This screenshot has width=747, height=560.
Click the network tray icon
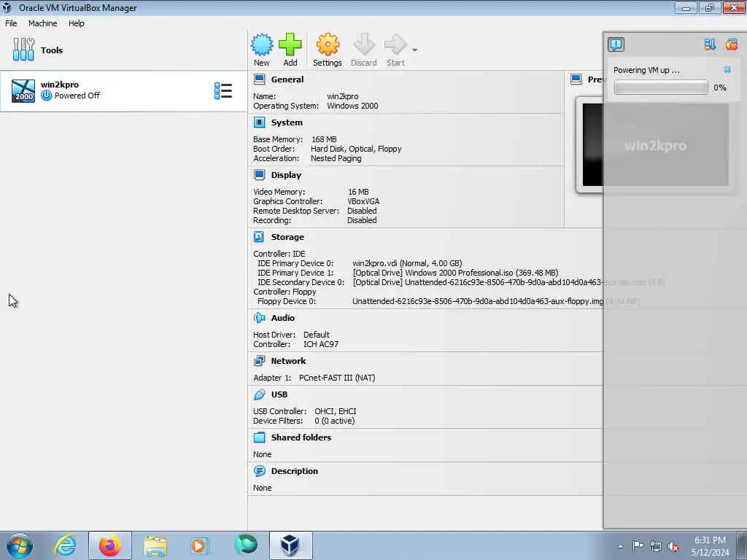click(x=656, y=546)
